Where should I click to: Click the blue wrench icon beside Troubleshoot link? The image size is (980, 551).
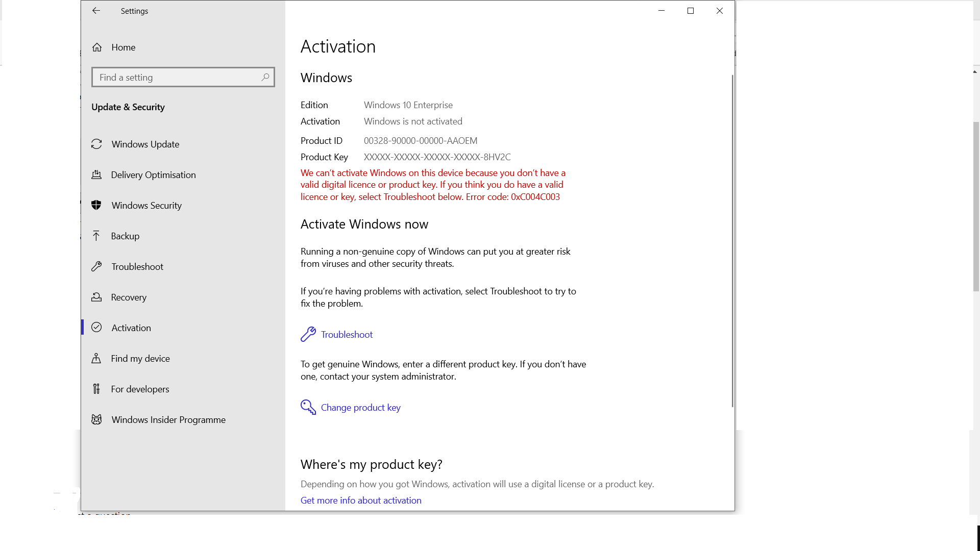click(308, 334)
